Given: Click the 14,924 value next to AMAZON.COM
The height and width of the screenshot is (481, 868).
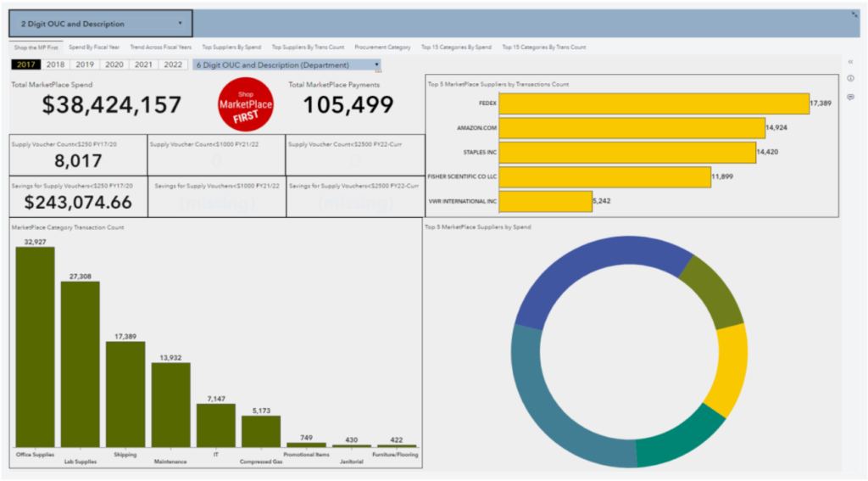Looking at the screenshot, I should coord(776,128).
